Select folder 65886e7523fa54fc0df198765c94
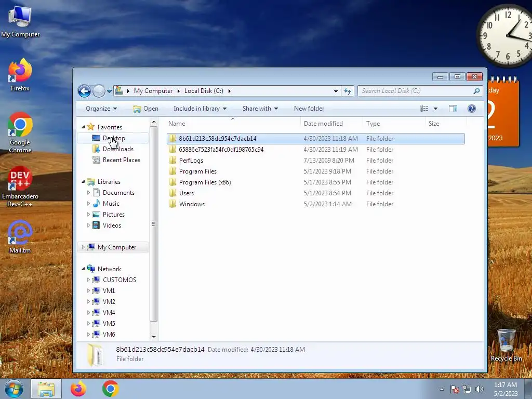 point(315,149)
